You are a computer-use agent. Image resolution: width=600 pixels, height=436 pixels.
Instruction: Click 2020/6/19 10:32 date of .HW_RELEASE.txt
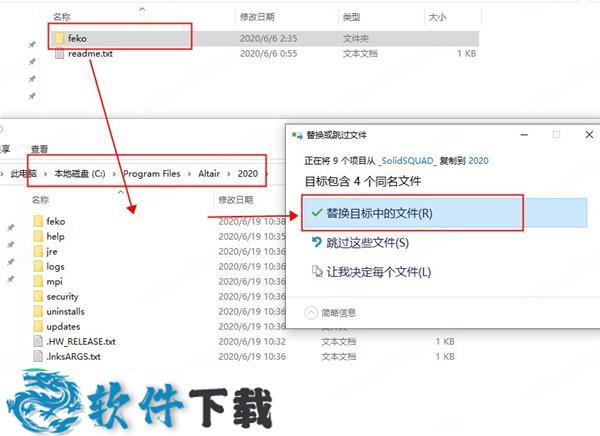pyautogui.click(x=252, y=341)
